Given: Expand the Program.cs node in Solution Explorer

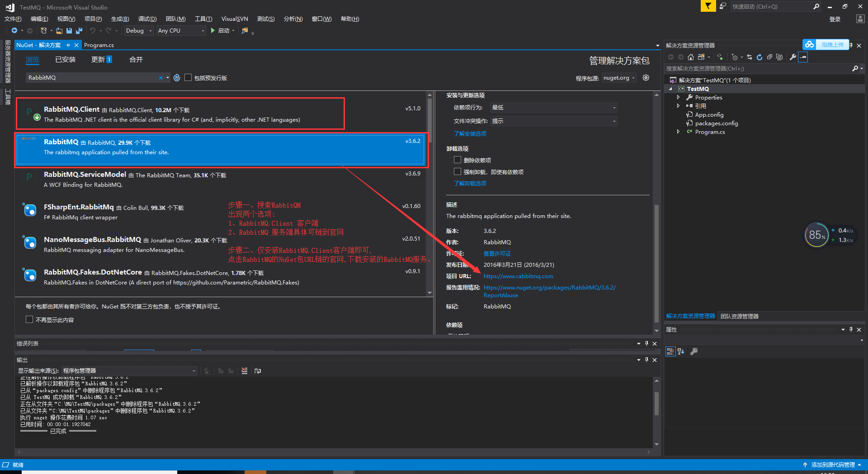Looking at the screenshot, I should click(678, 132).
